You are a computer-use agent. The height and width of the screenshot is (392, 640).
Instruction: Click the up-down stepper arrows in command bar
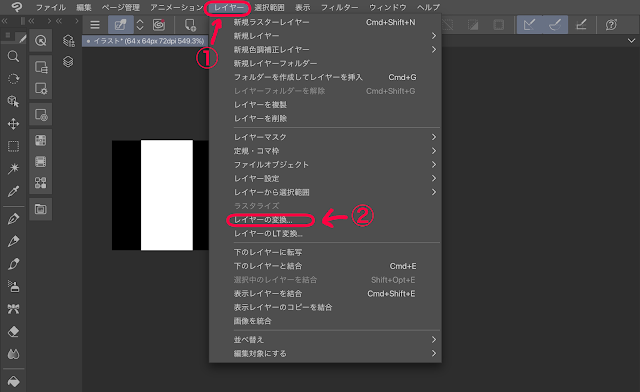[x=140, y=25]
